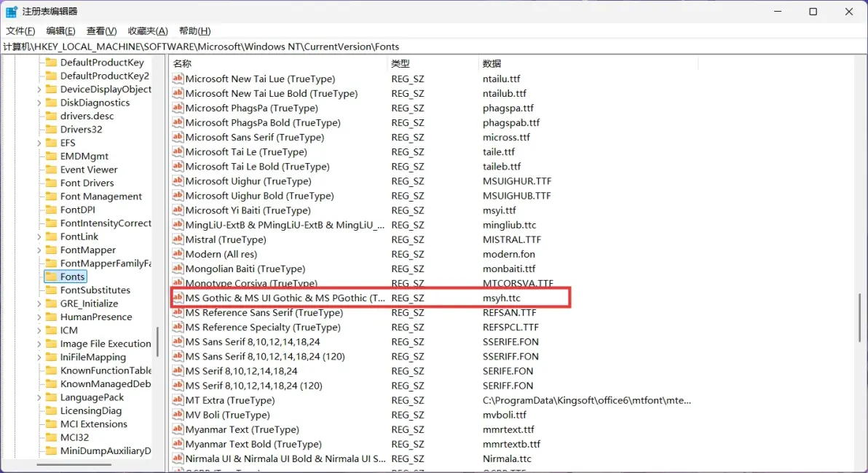Click the MCI32 folder icon

point(51,437)
